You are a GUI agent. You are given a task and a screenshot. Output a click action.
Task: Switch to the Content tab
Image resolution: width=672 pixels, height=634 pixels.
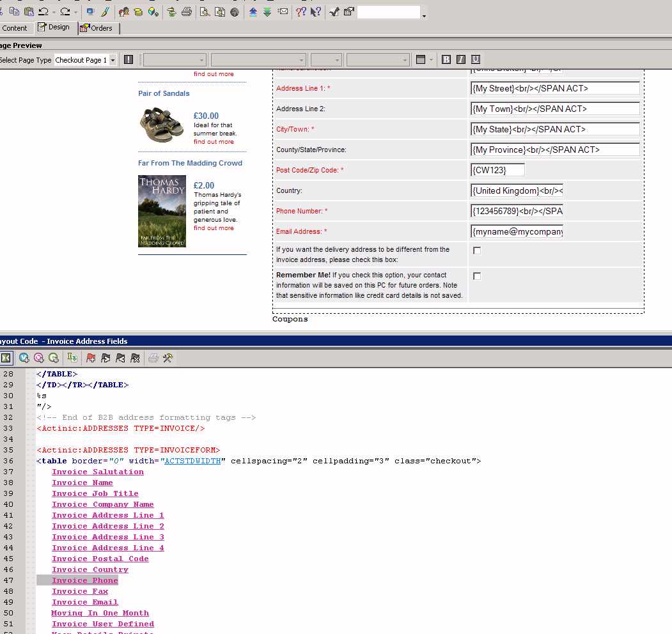point(15,28)
